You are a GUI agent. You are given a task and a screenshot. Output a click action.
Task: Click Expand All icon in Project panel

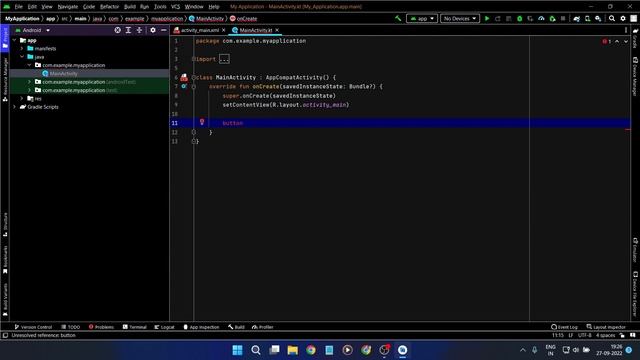coord(128,30)
